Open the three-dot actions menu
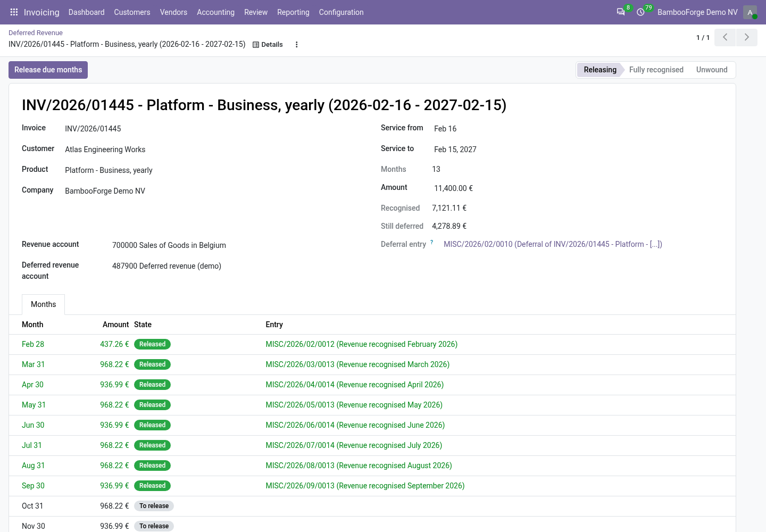This screenshot has height=532, width=766. 297,45
